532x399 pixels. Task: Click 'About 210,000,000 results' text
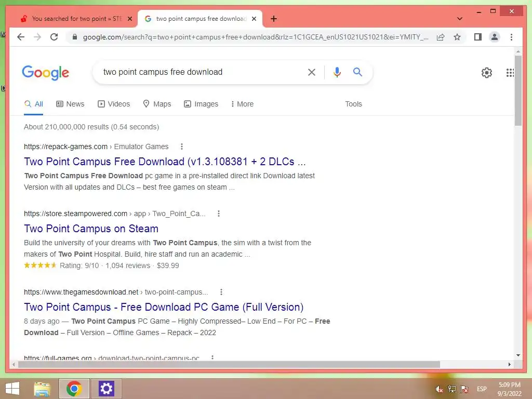tap(66, 127)
